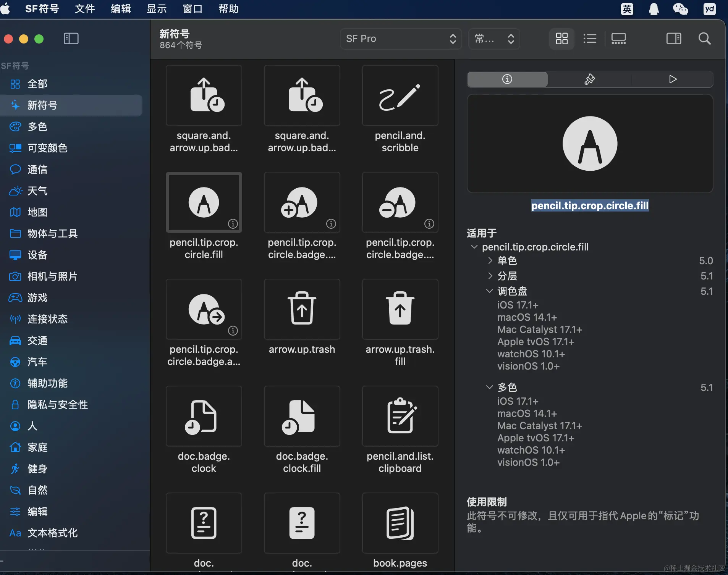Open the 显示 menu

pyautogui.click(x=157, y=9)
